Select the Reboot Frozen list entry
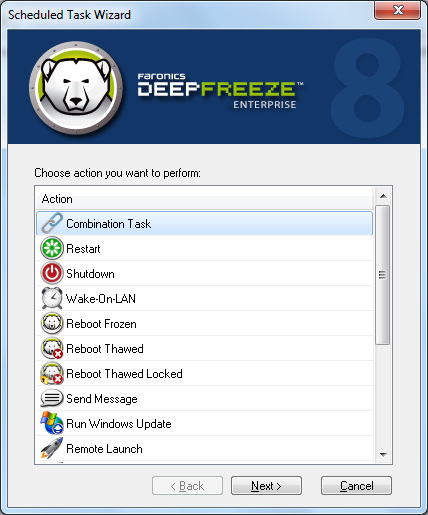Image resolution: width=428 pixels, height=515 pixels. [x=204, y=324]
